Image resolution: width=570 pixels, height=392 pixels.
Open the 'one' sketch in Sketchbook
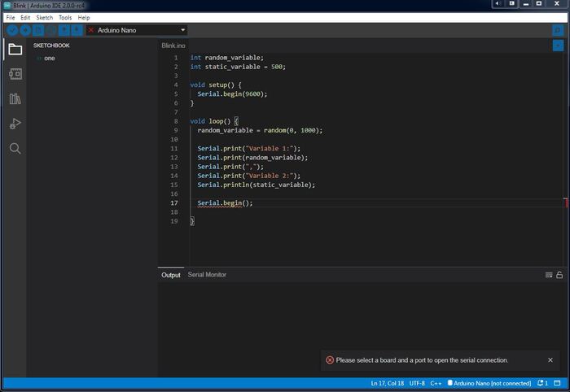(x=50, y=59)
